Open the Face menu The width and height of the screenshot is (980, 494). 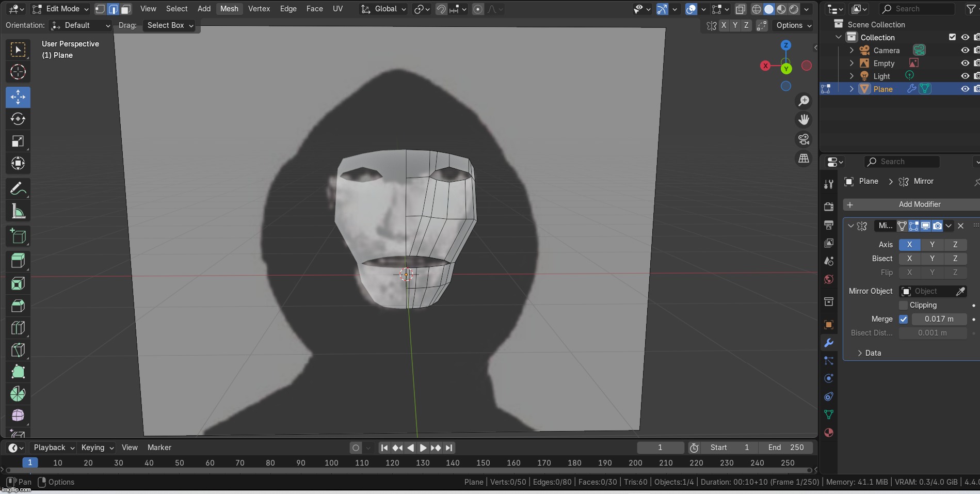[x=314, y=9]
